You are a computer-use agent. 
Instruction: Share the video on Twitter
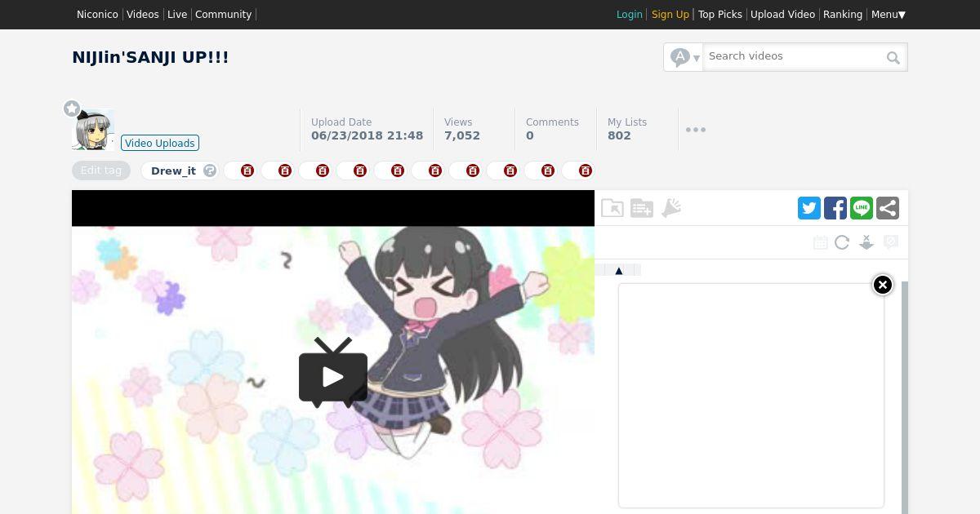(x=809, y=208)
